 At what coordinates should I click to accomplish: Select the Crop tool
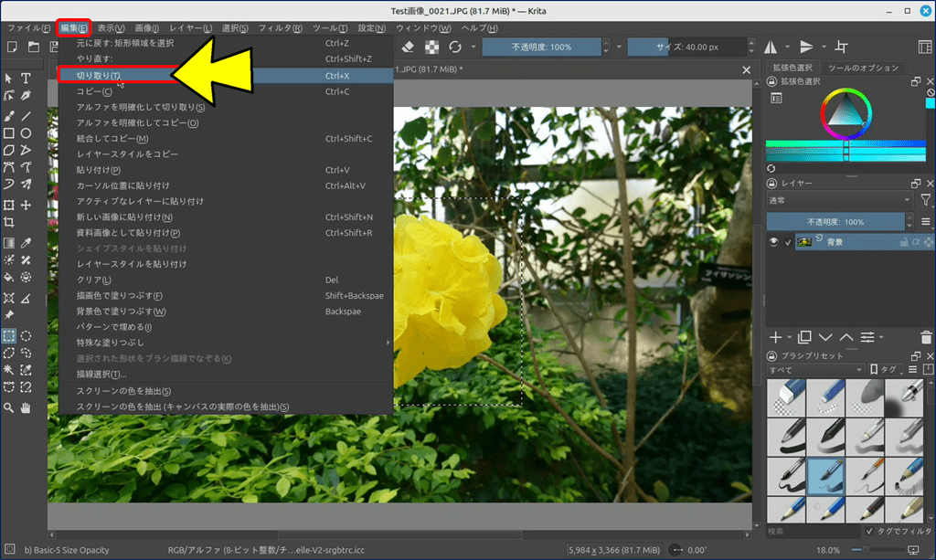pyautogui.click(x=9, y=222)
